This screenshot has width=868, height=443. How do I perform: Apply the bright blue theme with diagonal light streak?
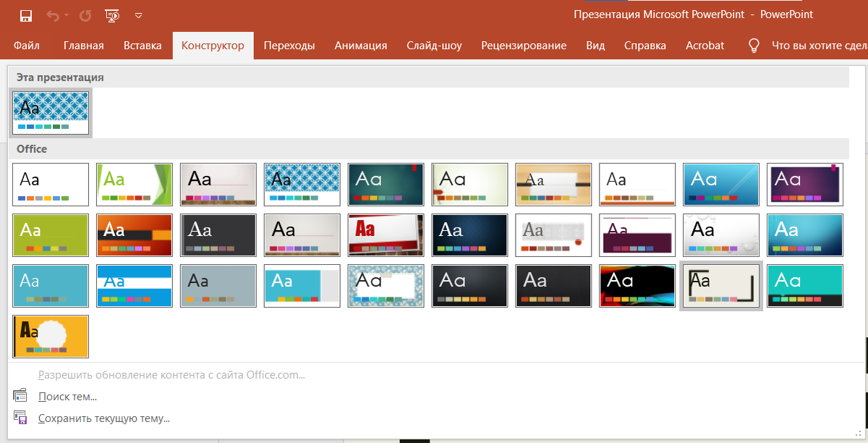click(x=722, y=185)
